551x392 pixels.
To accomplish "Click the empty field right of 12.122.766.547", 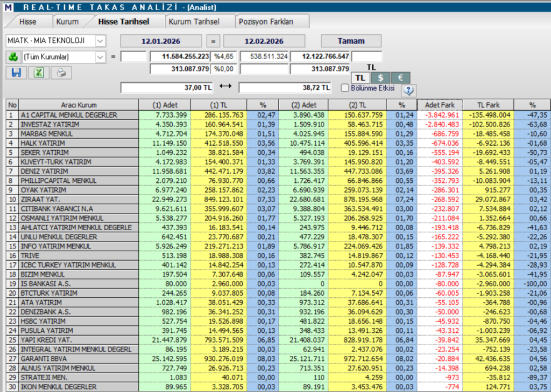I will click(366, 56).
